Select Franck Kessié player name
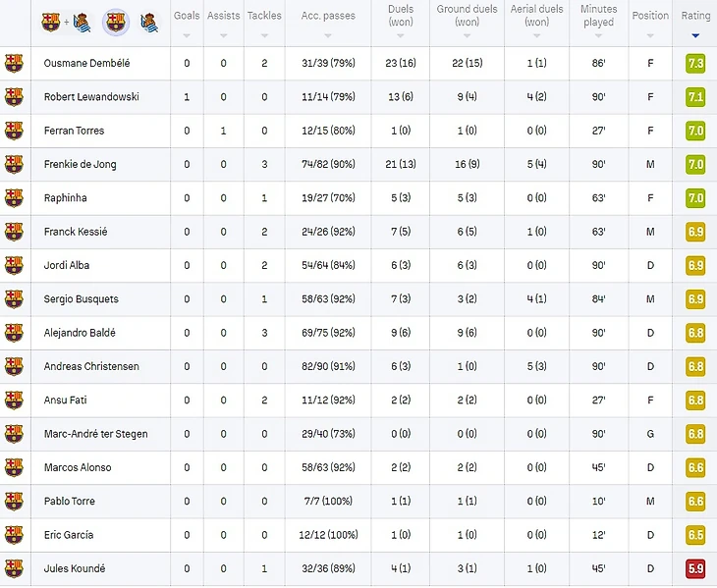Image resolution: width=717 pixels, height=588 pixels. [x=76, y=232]
